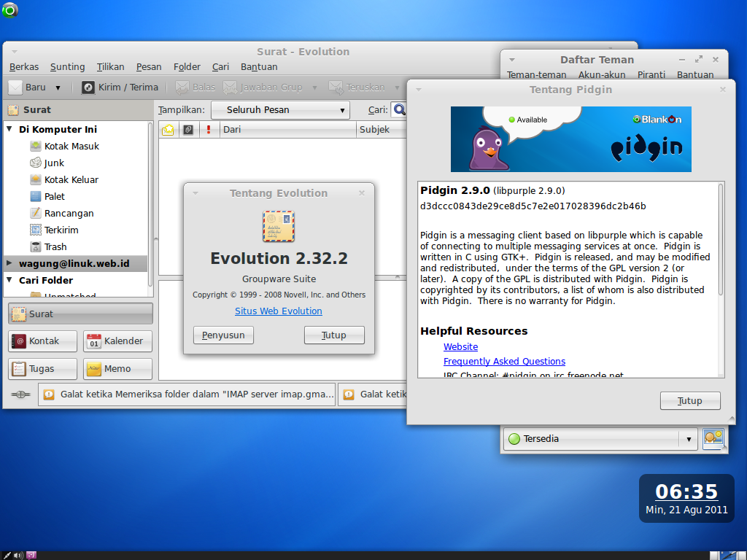Click the desktop clock widget showing 06:35
The width and height of the screenshot is (747, 560).
point(686,498)
